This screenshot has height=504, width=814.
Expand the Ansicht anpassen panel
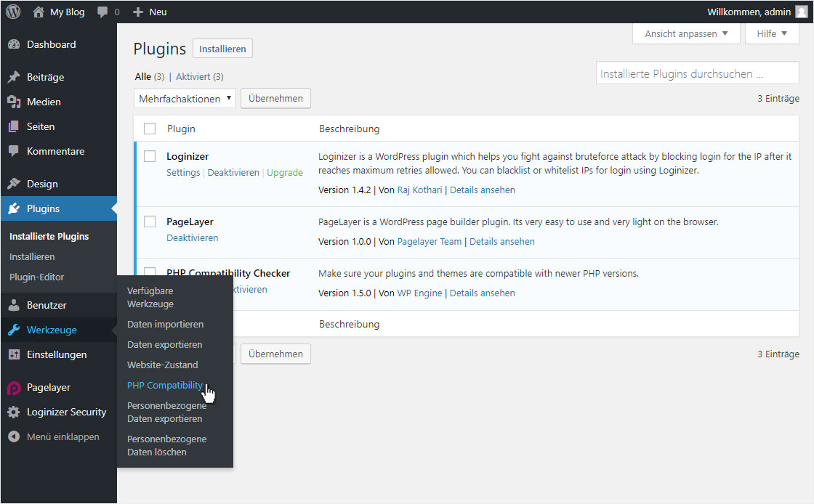point(686,33)
